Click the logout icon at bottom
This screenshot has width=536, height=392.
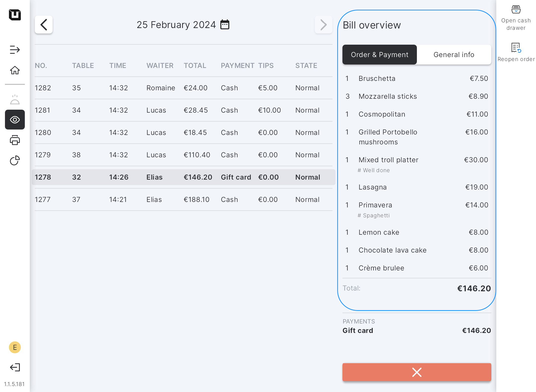pos(15,367)
